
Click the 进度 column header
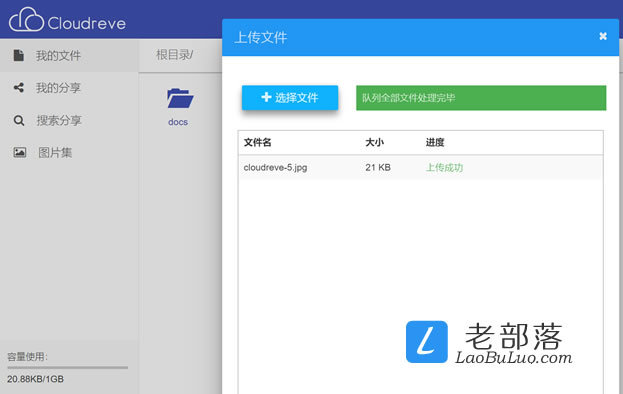(435, 142)
